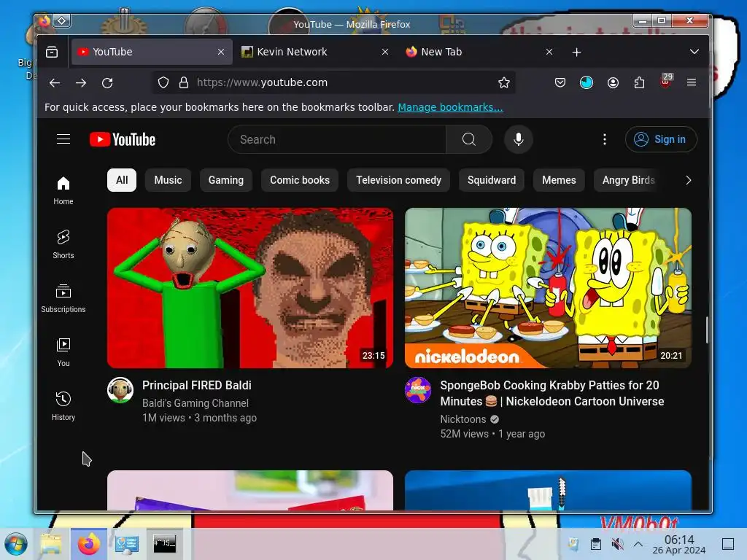The width and height of the screenshot is (747, 560).
Task: Open Baldi's Gaming Channel avatar
Action: click(120, 391)
